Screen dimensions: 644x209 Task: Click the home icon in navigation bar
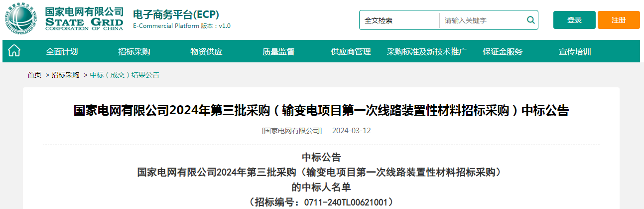pos(14,51)
